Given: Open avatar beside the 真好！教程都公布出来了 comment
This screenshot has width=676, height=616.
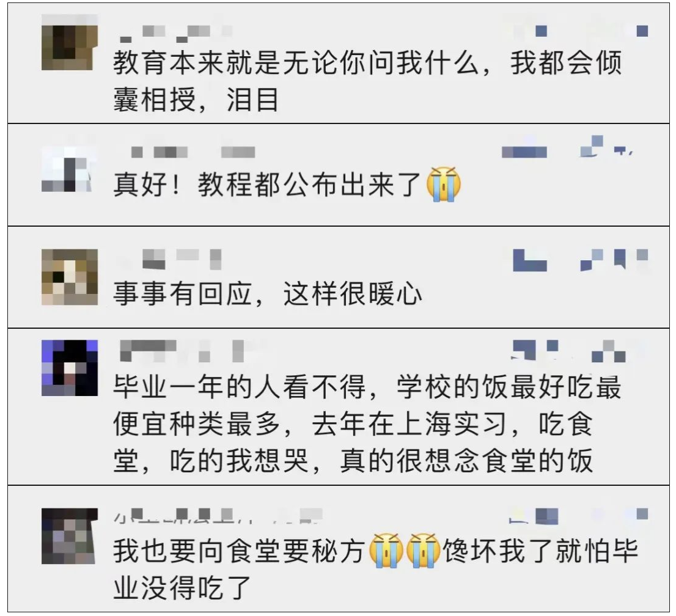Looking at the screenshot, I should [67, 169].
